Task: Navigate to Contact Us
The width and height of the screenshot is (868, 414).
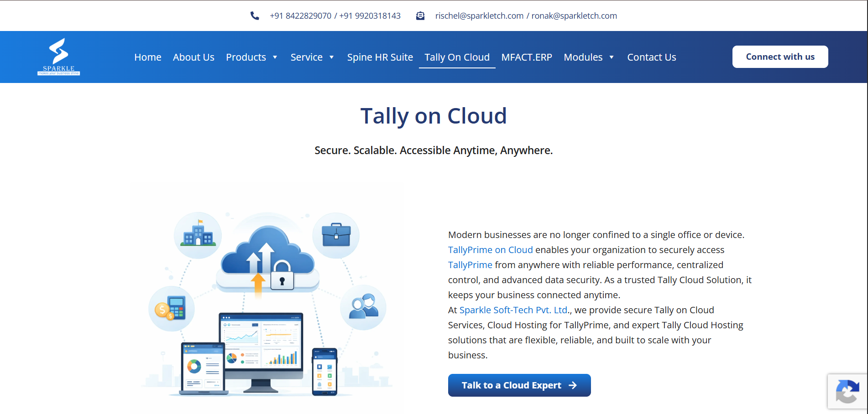Action: coord(652,57)
